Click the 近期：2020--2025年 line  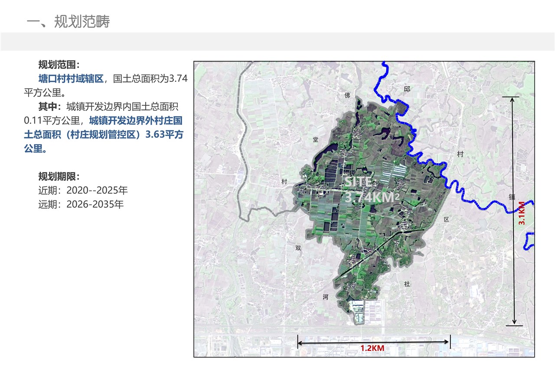(x=83, y=191)
